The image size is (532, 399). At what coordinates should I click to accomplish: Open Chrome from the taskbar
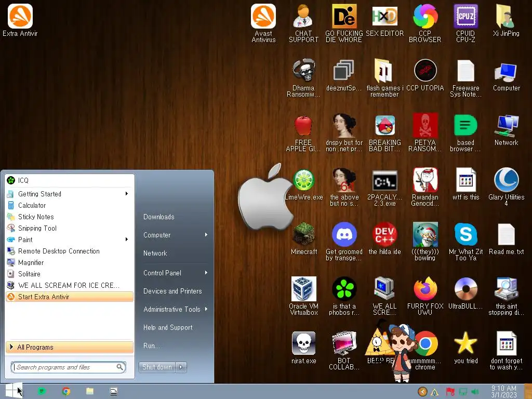[66, 391]
